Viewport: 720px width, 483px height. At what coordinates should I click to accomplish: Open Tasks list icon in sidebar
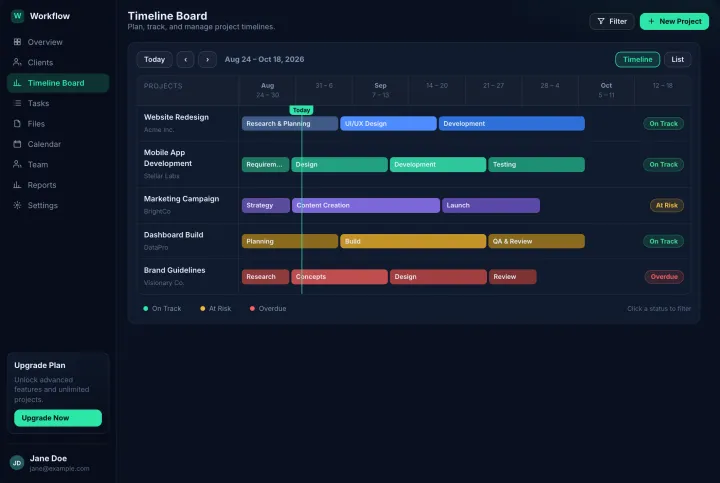(17, 103)
